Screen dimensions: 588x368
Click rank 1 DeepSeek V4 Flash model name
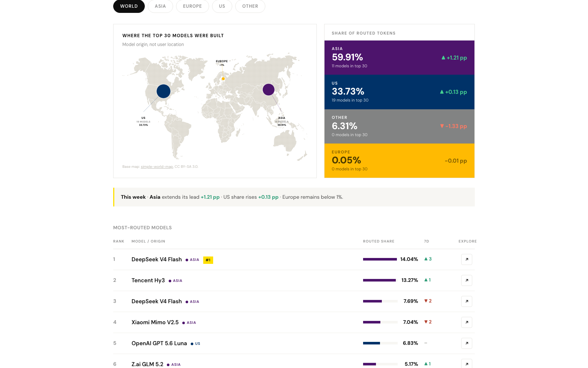[157, 259]
